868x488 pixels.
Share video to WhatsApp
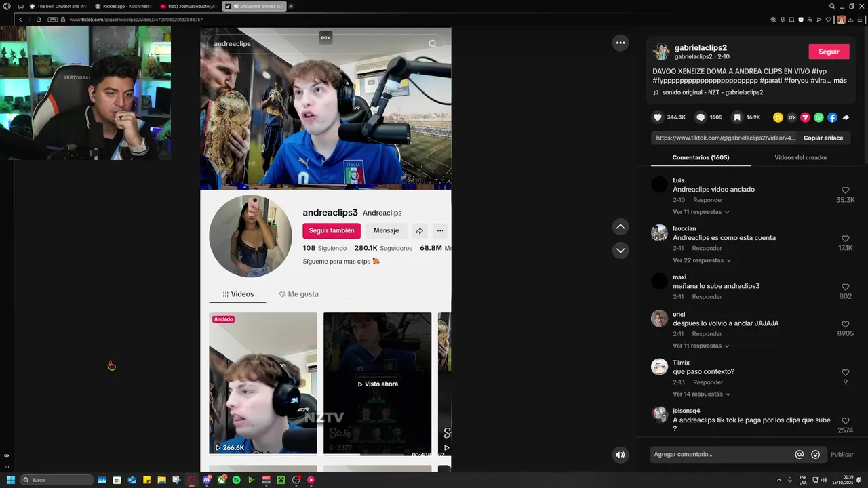(818, 117)
